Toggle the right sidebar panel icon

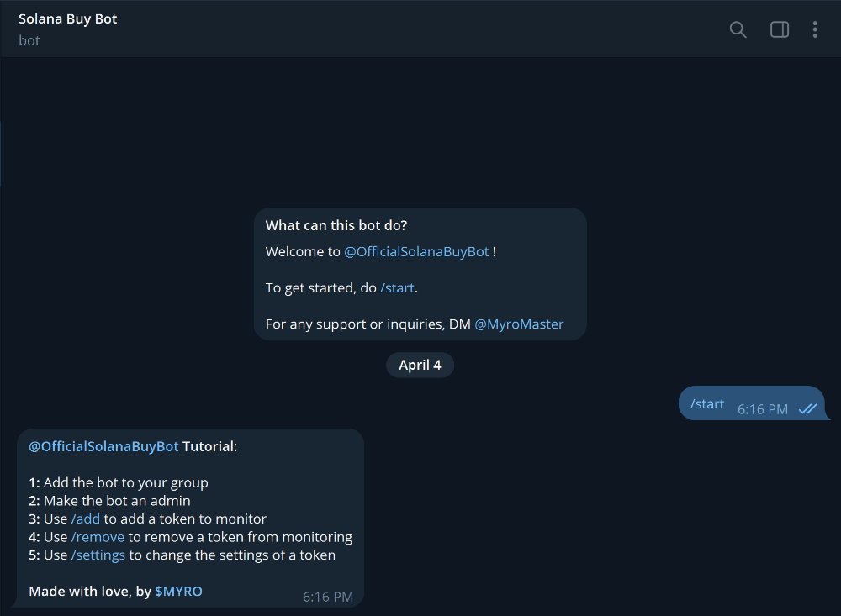coord(780,29)
